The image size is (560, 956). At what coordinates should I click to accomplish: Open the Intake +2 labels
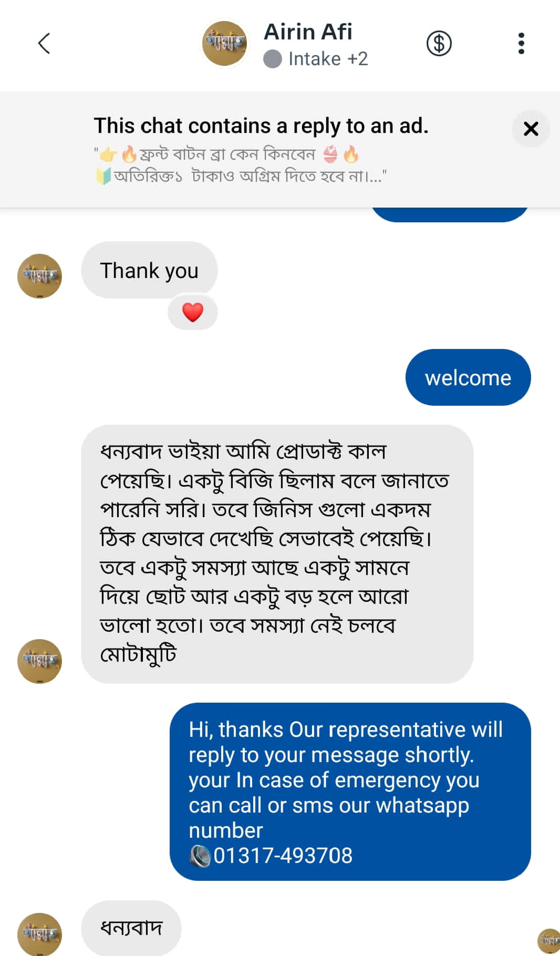pyautogui.click(x=328, y=59)
